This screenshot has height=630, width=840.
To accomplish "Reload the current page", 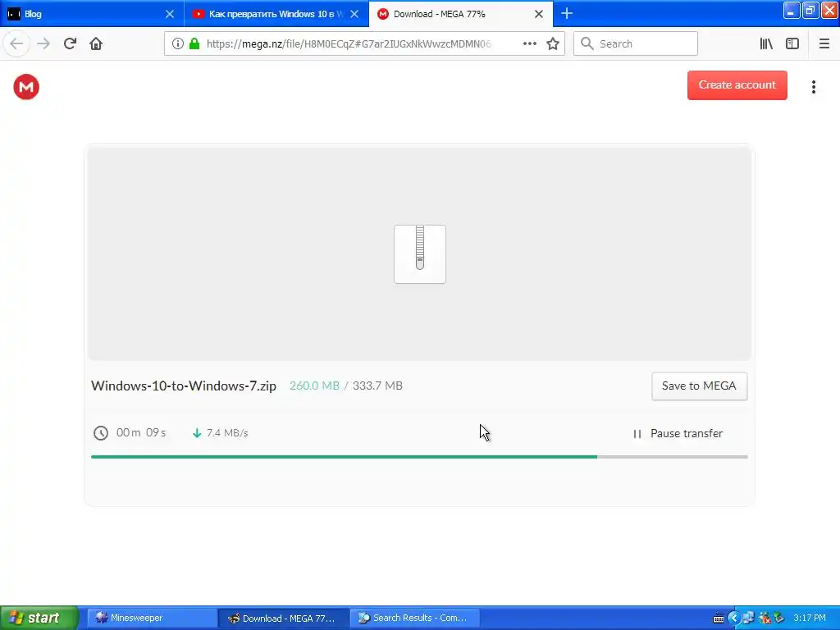I will 70,44.
